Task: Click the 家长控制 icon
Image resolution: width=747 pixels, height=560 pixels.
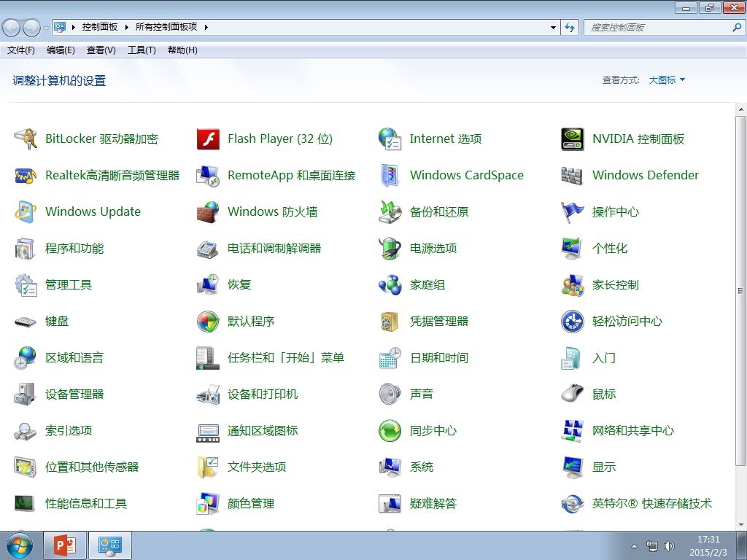Action: (572, 285)
